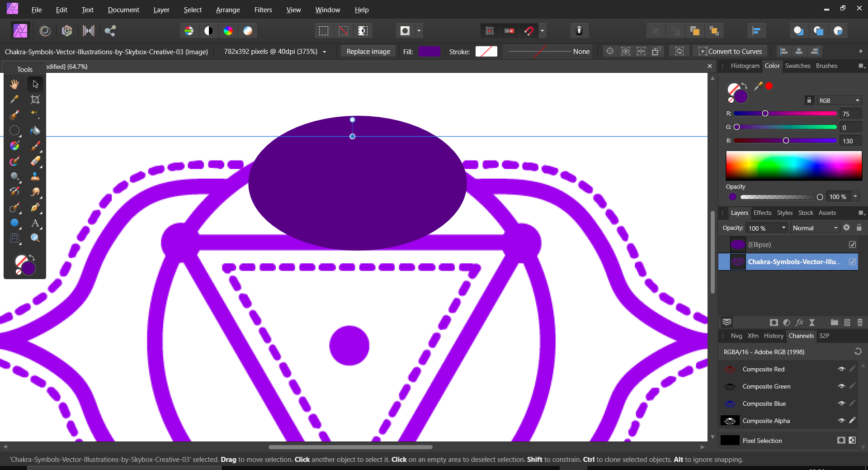Click the R value input field
868x470 pixels.
pos(850,114)
